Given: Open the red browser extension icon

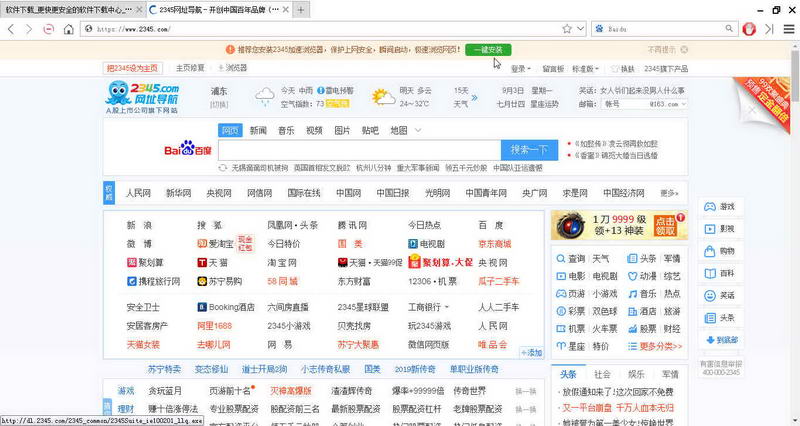Looking at the screenshot, I should click(x=749, y=29).
